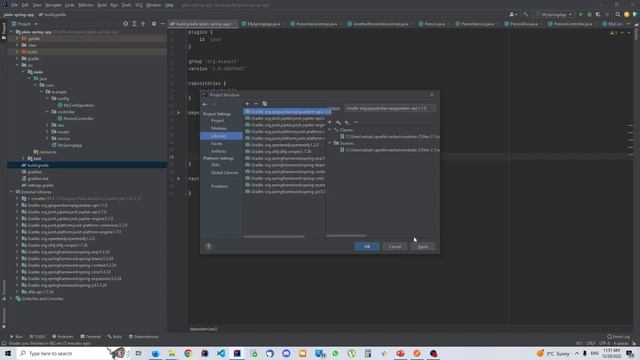Select Artifacts in Project Settings
This screenshot has height=360, width=640.
click(x=218, y=151)
